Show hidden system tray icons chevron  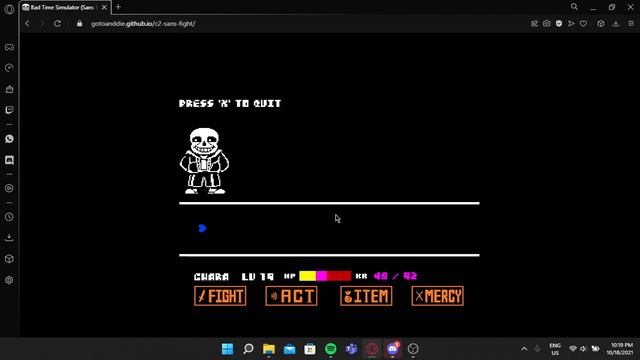point(524,349)
